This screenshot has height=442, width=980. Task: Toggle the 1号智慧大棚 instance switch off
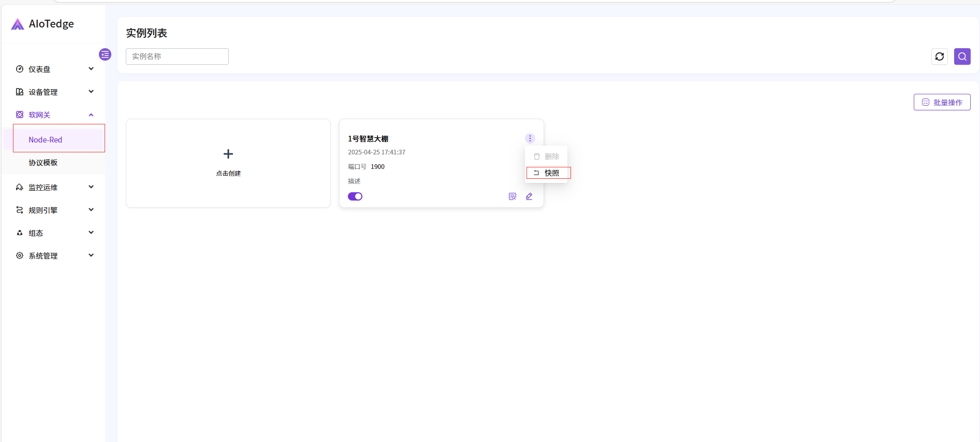click(355, 196)
